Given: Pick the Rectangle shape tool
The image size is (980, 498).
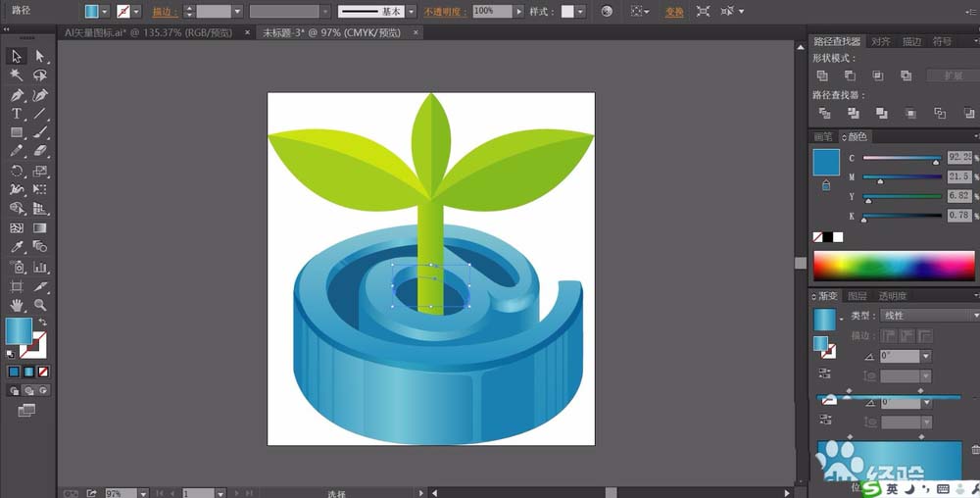Looking at the screenshot, I should point(17,132).
